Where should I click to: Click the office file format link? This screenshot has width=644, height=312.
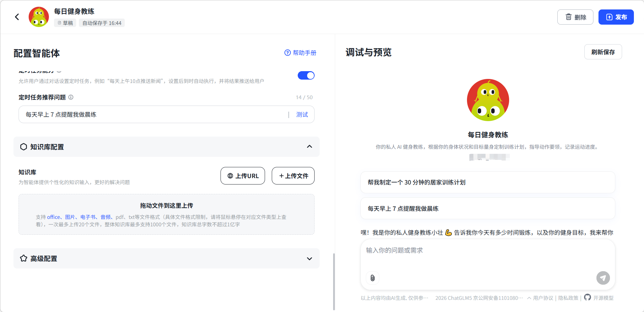click(54, 217)
